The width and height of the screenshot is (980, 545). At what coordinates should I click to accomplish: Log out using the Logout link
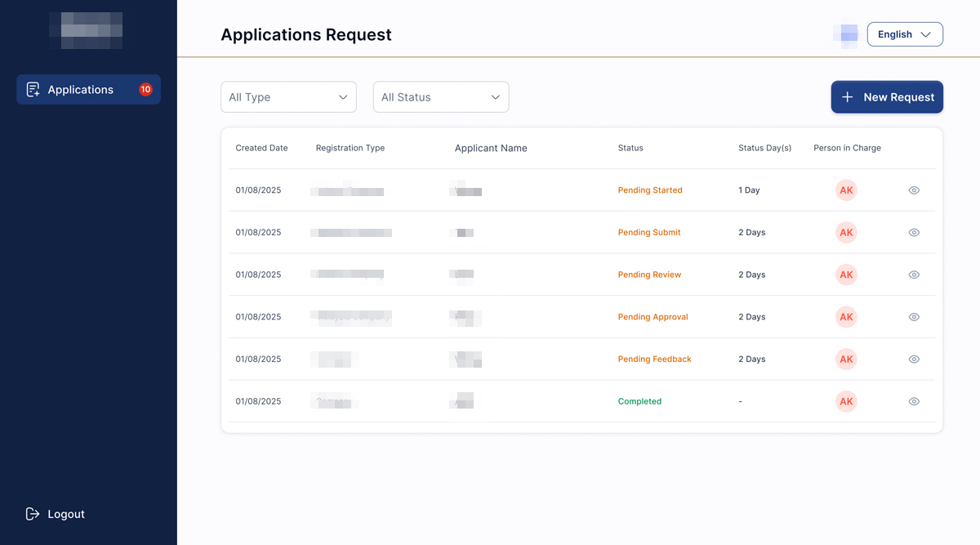click(66, 514)
